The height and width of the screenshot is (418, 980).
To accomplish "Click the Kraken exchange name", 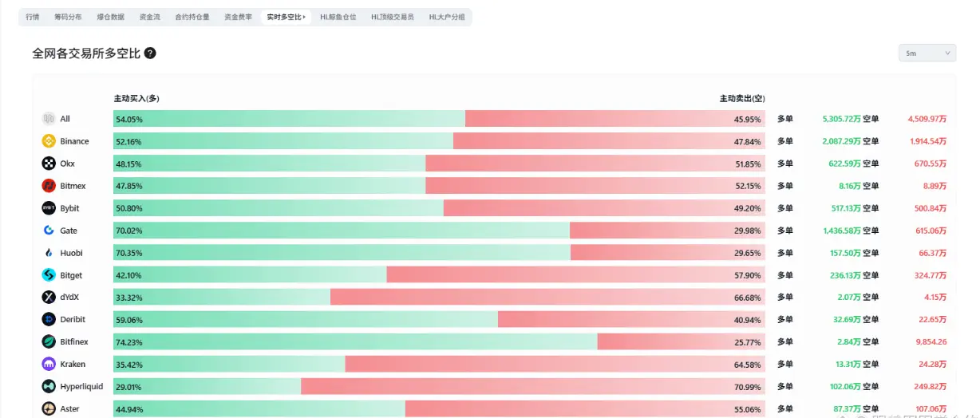I will tap(73, 364).
